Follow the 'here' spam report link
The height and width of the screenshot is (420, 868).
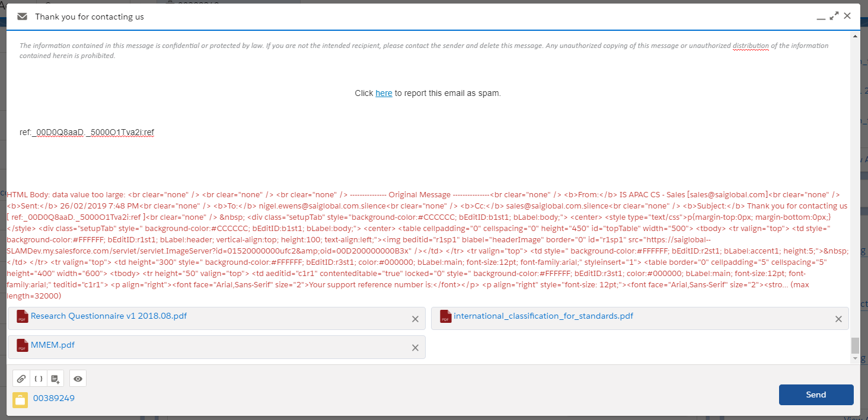pyautogui.click(x=384, y=93)
